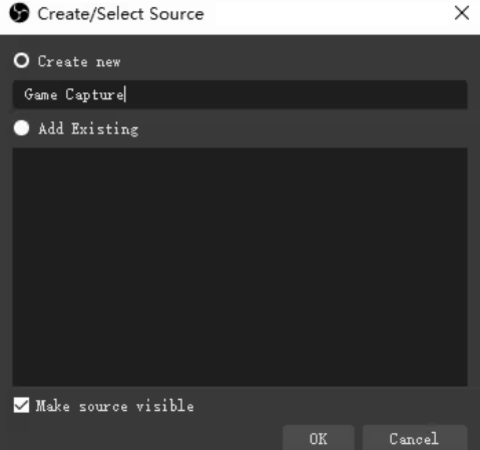Click the OBS logo in title bar

click(19, 14)
